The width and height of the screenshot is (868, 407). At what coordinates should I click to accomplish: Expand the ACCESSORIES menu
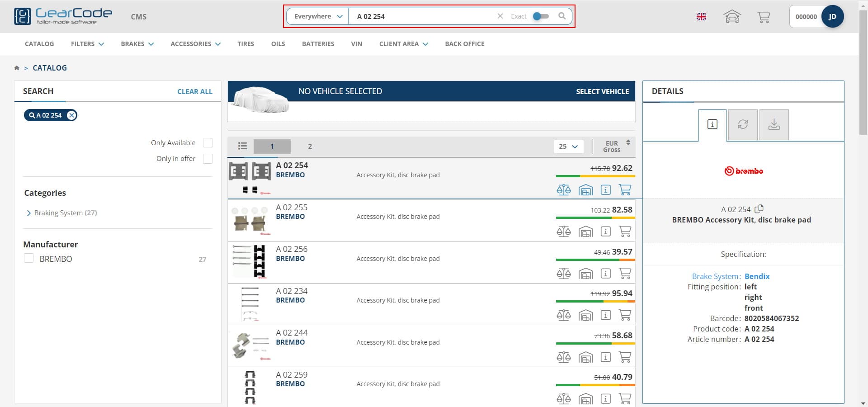[196, 44]
